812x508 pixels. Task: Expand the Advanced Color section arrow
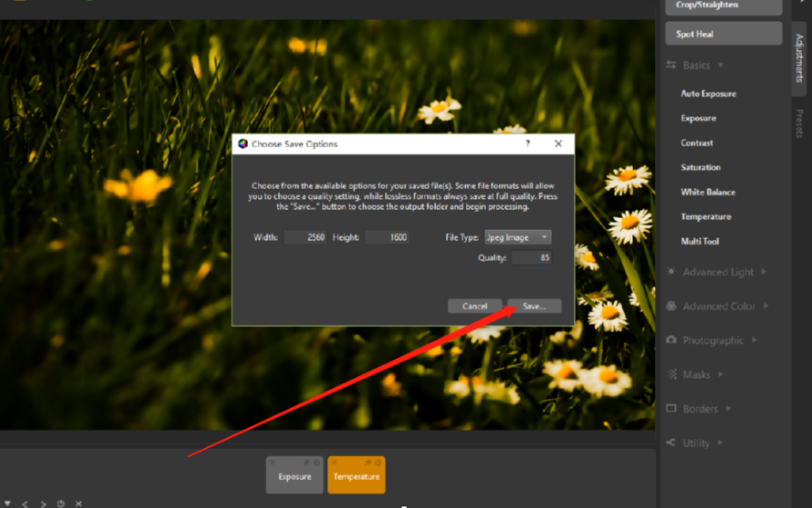pos(766,306)
